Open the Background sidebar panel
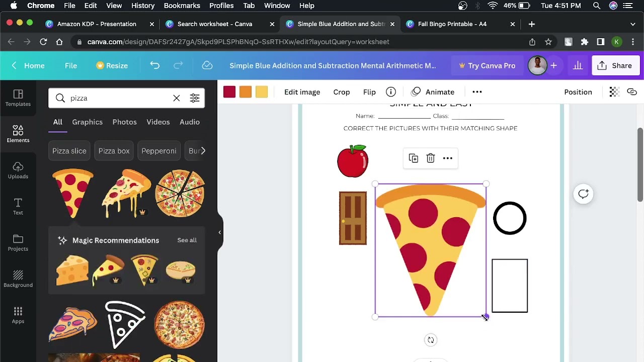Screen dimensions: 644x362 (x=18, y=279)
